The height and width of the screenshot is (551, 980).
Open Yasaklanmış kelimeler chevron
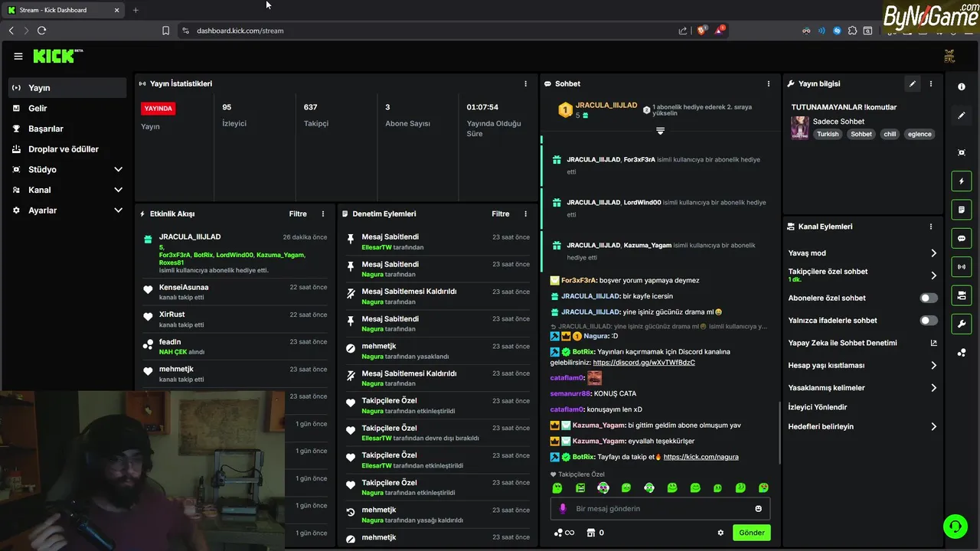point(933,388)
